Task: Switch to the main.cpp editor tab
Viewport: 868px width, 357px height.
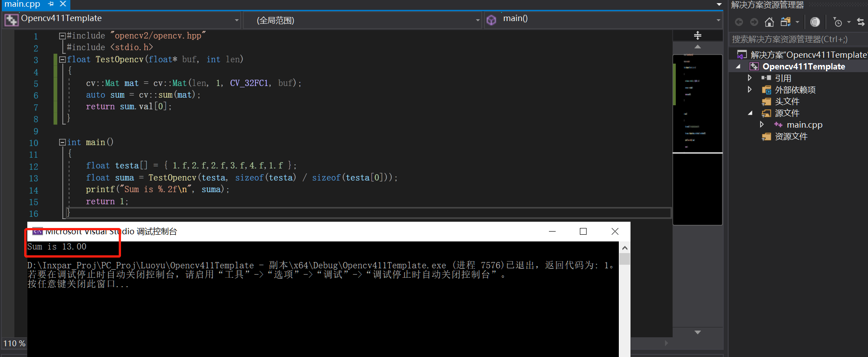Action: coord(22,4)
